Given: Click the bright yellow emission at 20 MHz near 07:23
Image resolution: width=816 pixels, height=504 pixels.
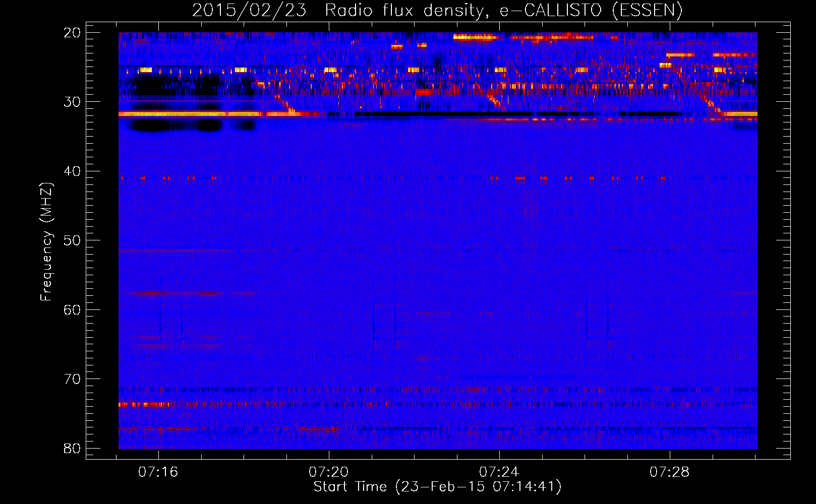Looking at the screenshot, I should (x=475, y=37).
